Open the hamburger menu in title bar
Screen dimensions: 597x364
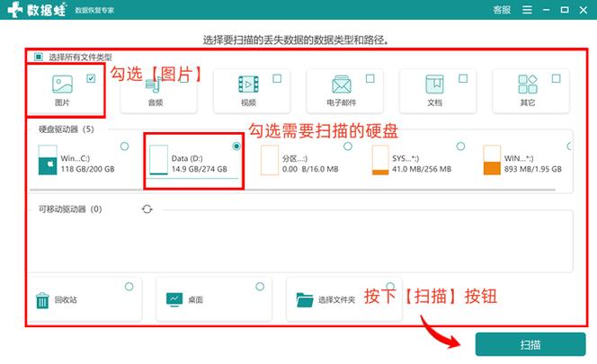pyautogui.click(x=527, y=10)
